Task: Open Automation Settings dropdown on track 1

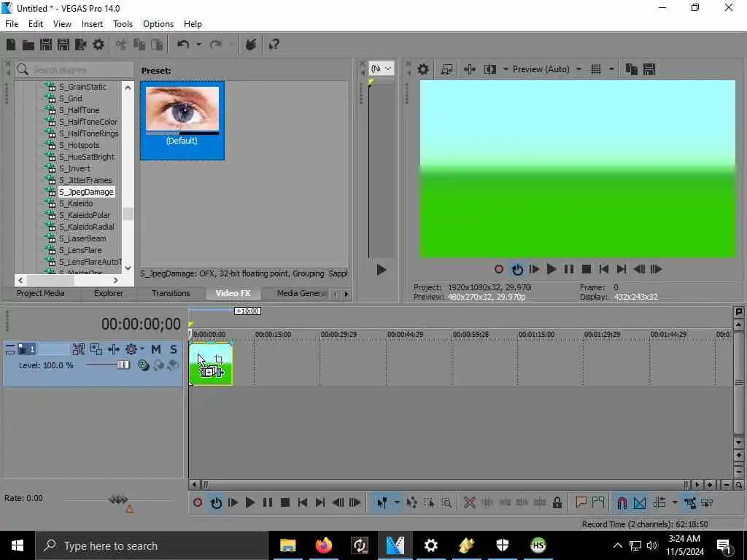Action: (x=142, y=349)
